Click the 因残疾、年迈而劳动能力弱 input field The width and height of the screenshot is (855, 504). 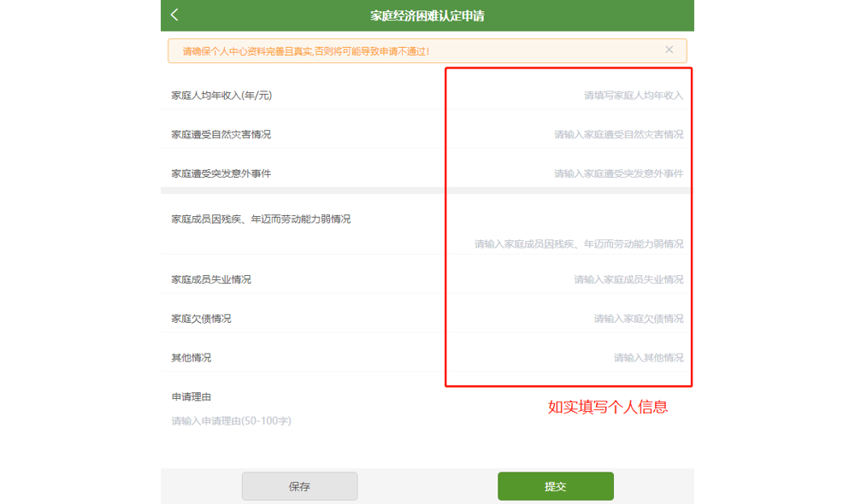click(x=579, y=243)
